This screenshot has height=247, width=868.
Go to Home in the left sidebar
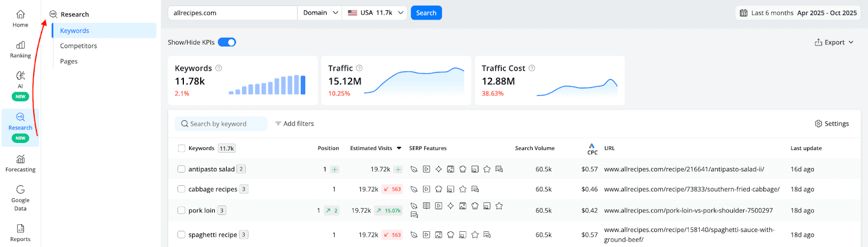tap(20, 18)
